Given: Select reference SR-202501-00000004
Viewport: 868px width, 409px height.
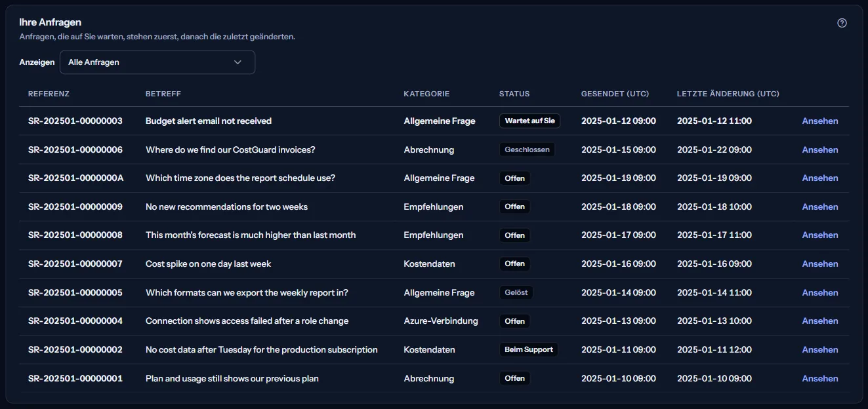Looking at the screenshot, I should pyautogui.click(x=75, y=321).
